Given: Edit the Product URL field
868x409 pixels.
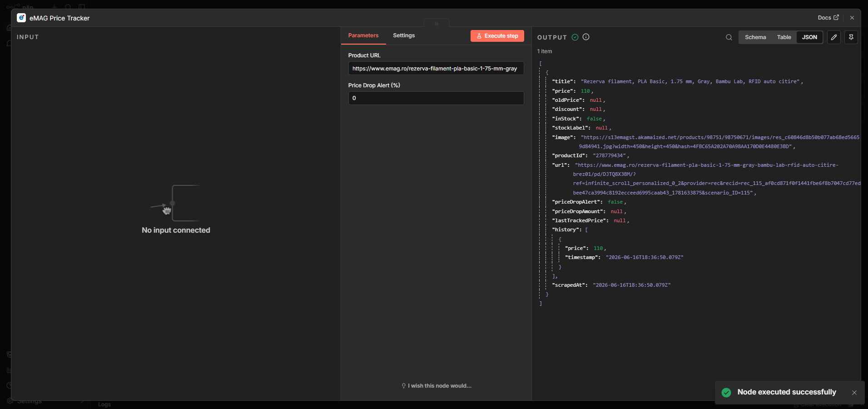Looking at the screenshot, I should 436,69.
